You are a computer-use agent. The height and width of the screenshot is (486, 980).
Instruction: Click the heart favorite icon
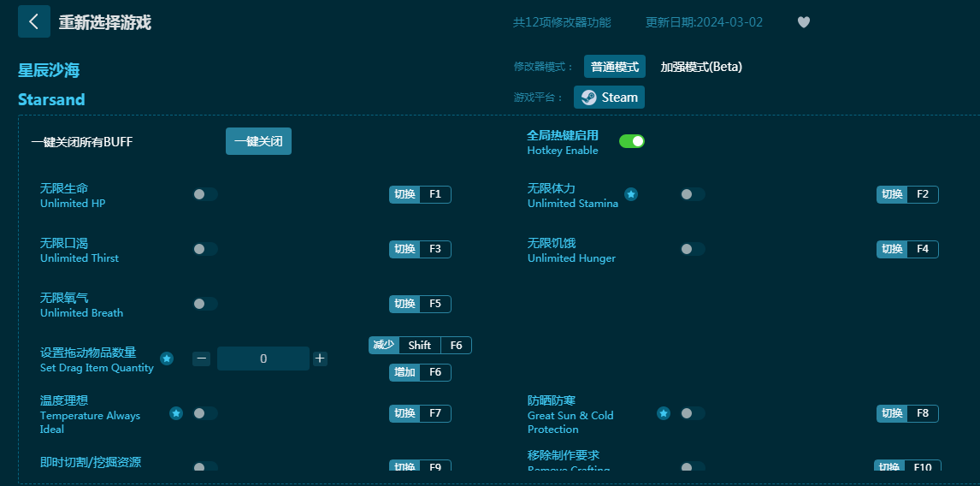pyautogui.click(x=803, y=22)
